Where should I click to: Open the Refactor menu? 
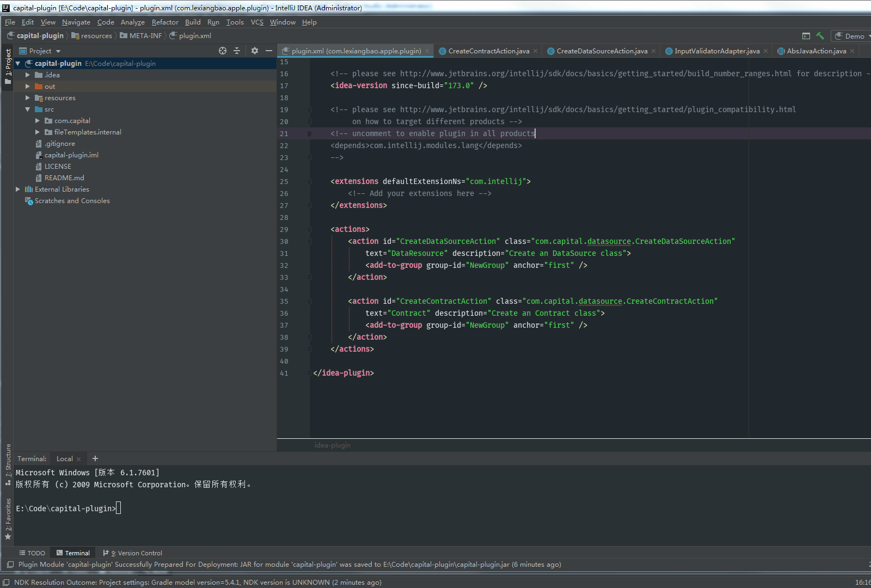(165, 22)
